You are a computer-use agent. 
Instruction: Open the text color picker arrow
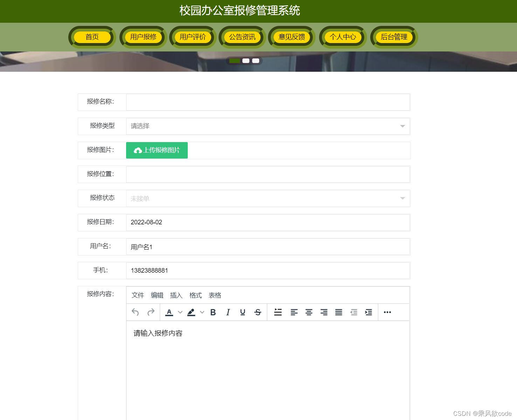(x=180, y=312)
